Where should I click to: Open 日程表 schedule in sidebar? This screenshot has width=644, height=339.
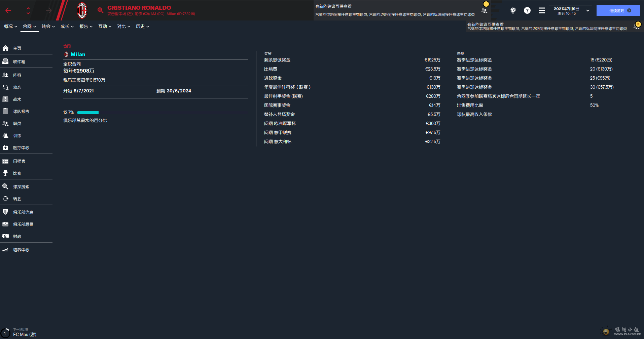(26, 161)
